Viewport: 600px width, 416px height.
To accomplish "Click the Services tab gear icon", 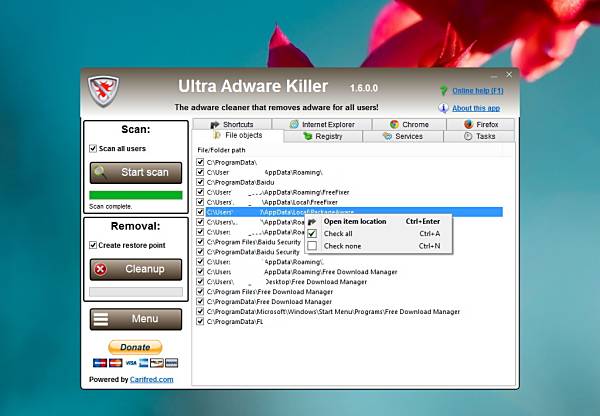I will pyautogui.click(x=388, y=136).
